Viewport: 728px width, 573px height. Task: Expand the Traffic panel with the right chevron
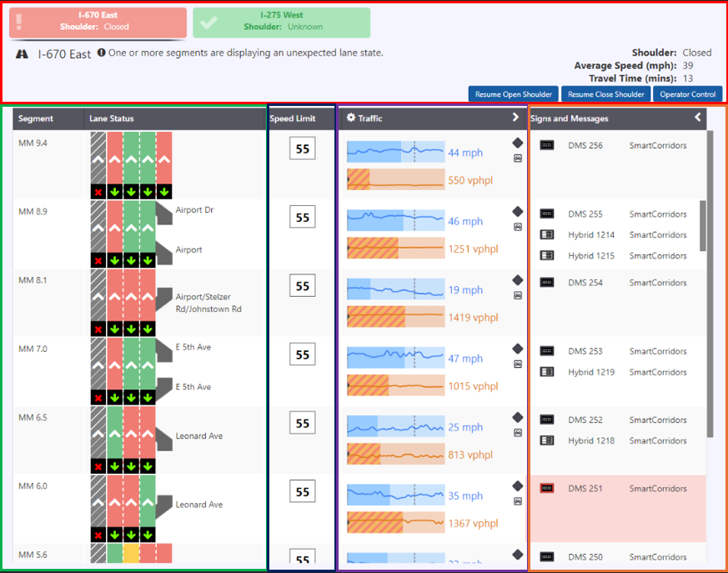coord(515,117)
